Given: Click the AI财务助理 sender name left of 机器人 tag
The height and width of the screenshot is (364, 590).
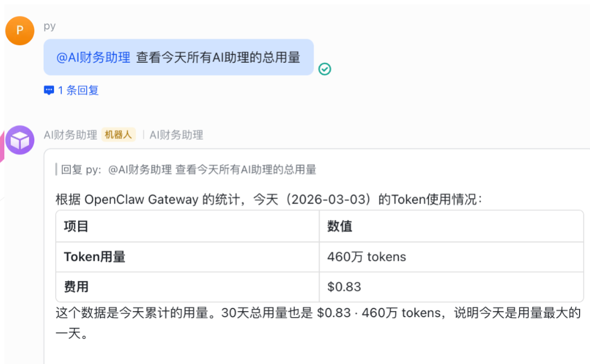Looking at the screenshot, I should point(70,135).
